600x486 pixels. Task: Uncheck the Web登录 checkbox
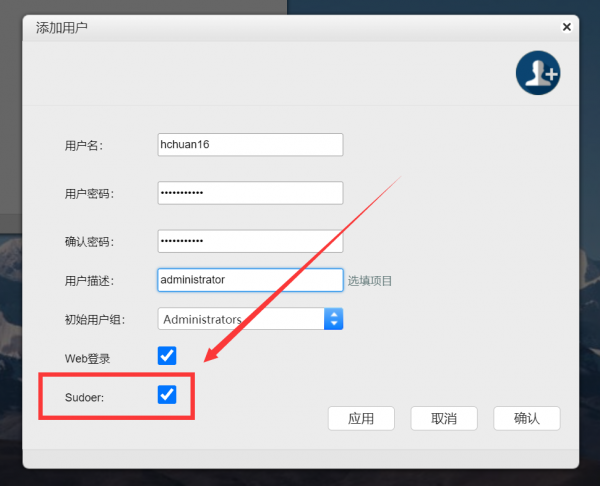(x=167, y=356)
